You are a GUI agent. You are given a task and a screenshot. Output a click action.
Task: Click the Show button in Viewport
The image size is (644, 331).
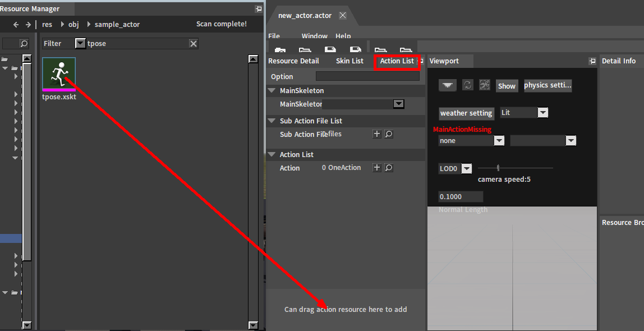pyautogui.click(x=507, y=86)
